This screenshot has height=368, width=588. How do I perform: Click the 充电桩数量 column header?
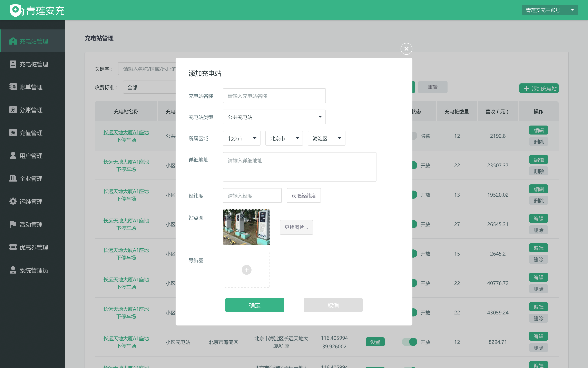(457, 111)
